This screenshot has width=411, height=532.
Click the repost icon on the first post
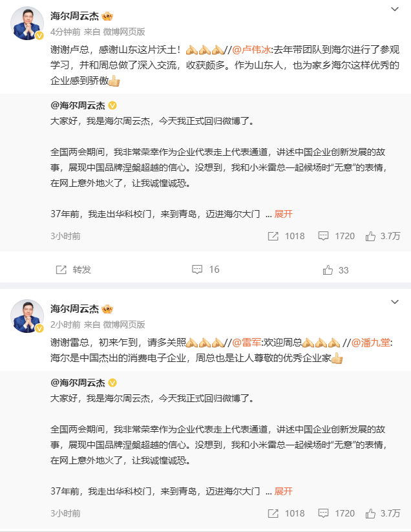click(x=61, y=270)
